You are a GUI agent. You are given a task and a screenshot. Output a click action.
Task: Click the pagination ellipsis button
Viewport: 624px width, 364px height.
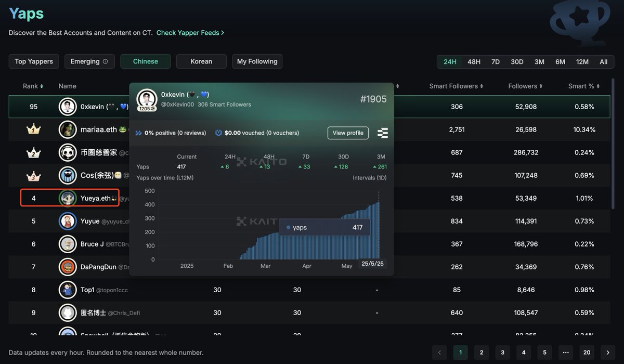pyautogui.click(x=566, y=353)
